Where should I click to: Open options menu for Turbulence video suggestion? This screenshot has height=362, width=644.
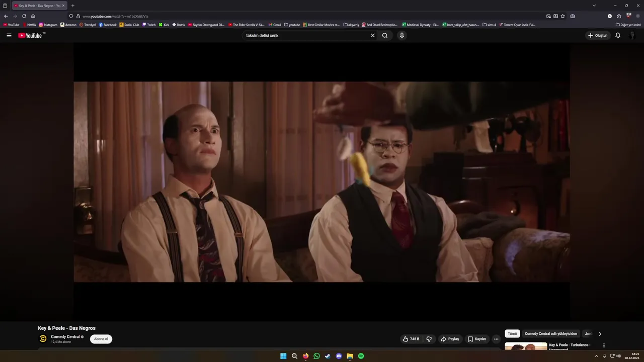coord(604,345)
